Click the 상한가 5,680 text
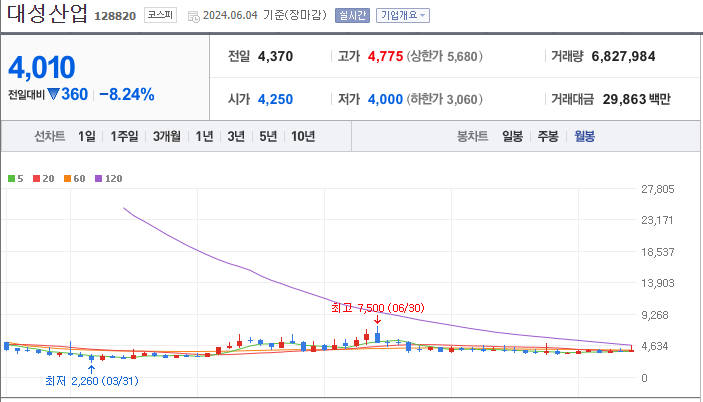 click(x=444, y=56)
